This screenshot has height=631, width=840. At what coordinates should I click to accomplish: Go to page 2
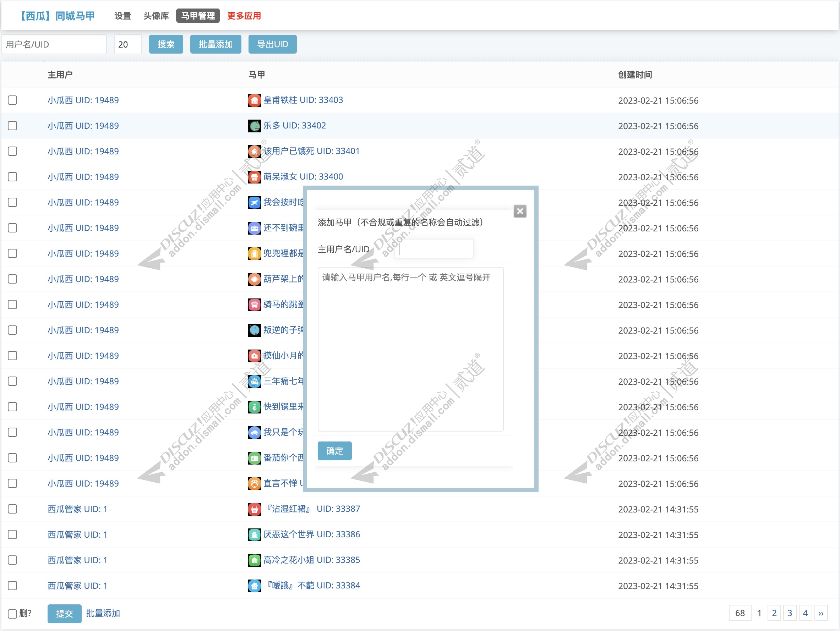coord(774,613)
